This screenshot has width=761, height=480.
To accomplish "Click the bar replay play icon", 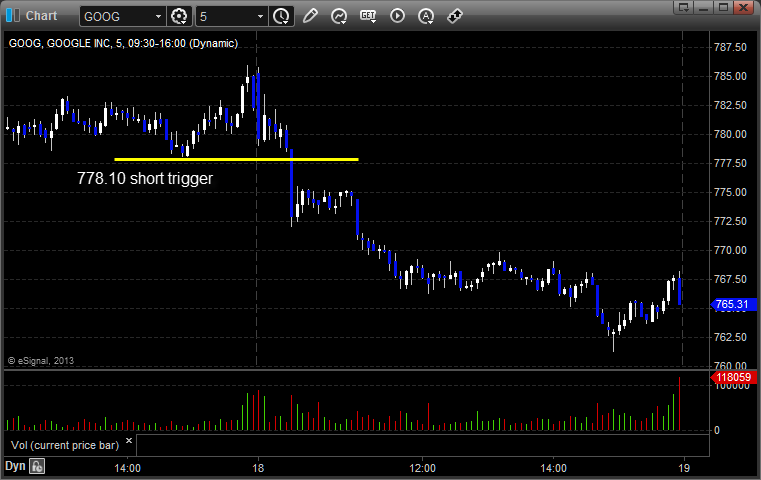I will tap(397, 16).
